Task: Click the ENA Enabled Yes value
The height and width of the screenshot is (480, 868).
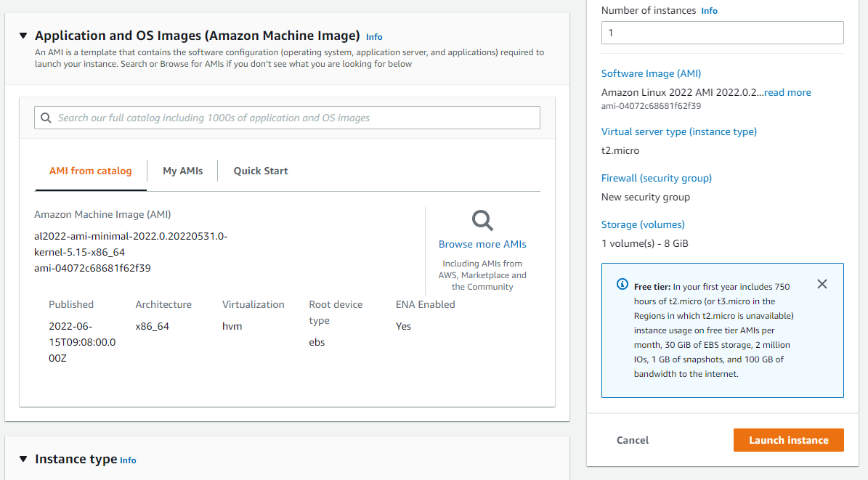Action: pos(404,326)
